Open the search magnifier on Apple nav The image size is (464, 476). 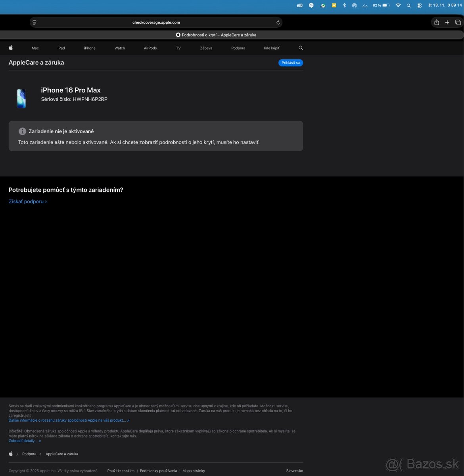301,48
